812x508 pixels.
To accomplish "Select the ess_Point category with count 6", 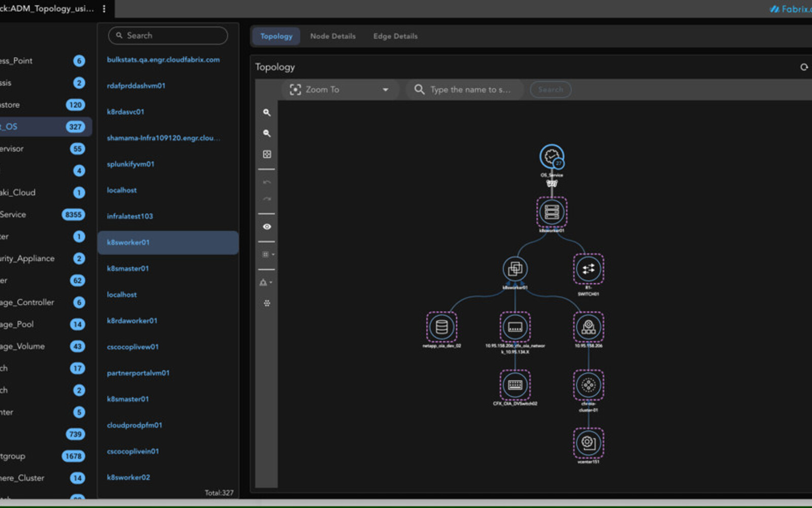I will click(x=46, y=61).
